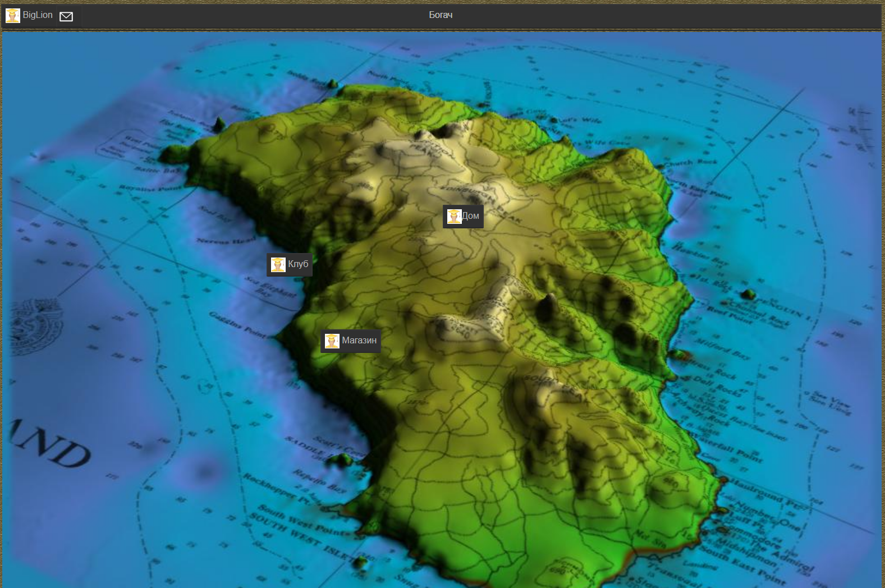Click the Богач title in header
The width and height of the screenshot is (885, 588).
(441, 15)
